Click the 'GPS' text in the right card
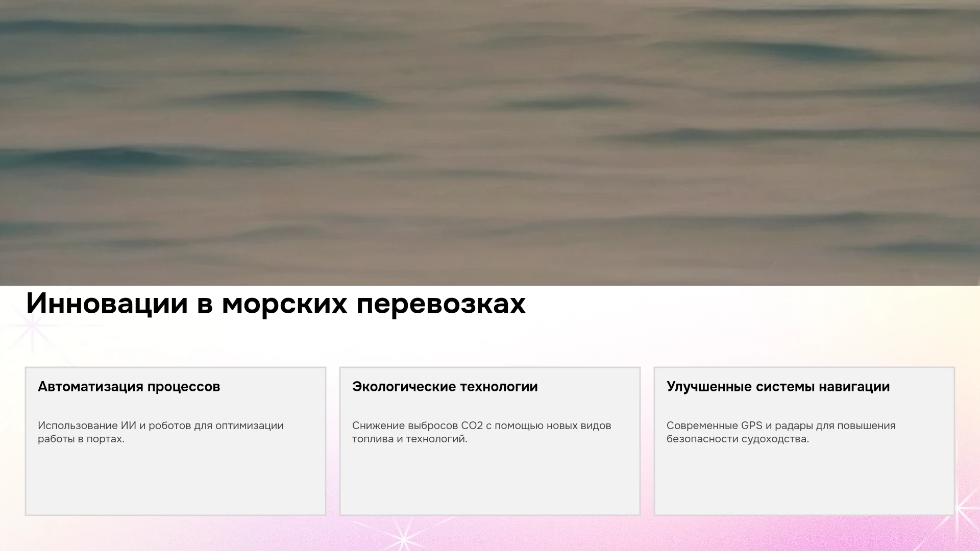The image size is (980, 551). pos(751,425)
